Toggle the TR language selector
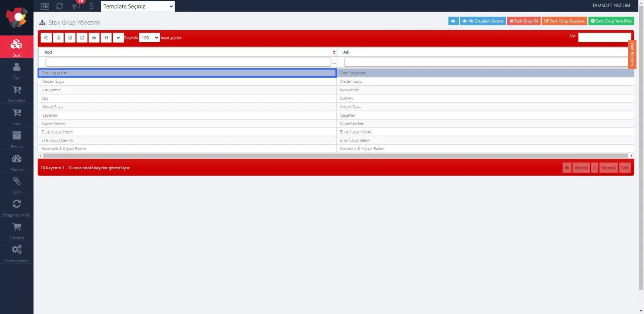Image resolution: width=644 pixels, height=314 pixels. (x=45, y=6)
